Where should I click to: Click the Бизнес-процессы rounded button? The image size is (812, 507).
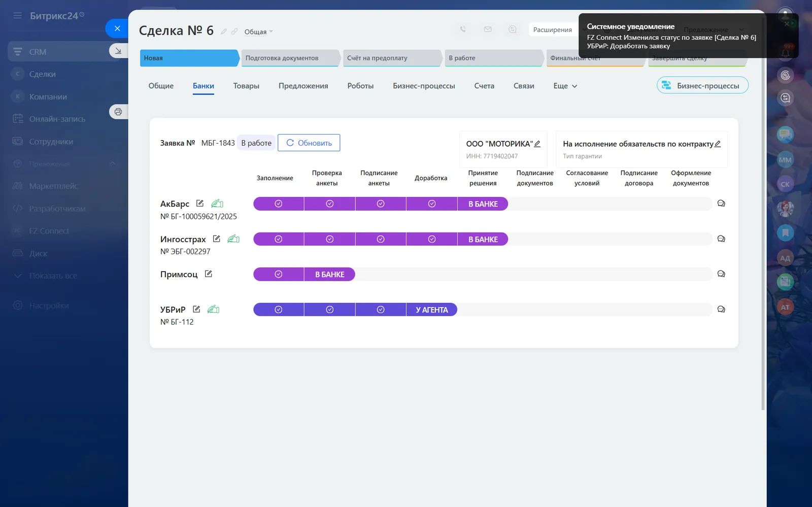click(702, 86)
